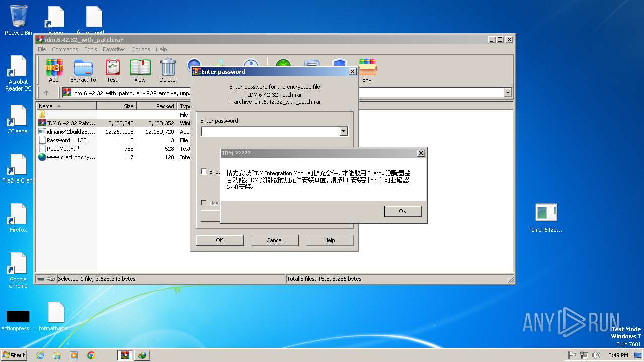Select the FileZilla Client desktop shortcut
This screenshot has height=362, width=644.
(x=18, y=169)
